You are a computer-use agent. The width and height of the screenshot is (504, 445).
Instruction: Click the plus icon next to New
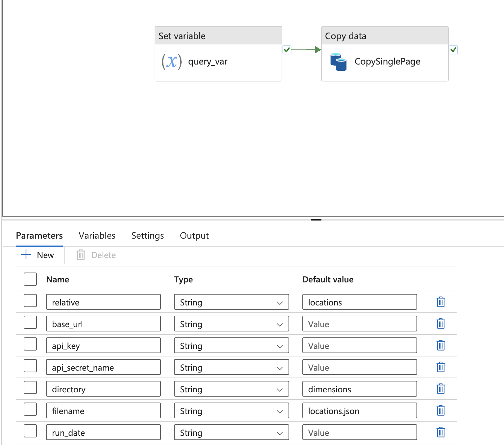(26, 254)
